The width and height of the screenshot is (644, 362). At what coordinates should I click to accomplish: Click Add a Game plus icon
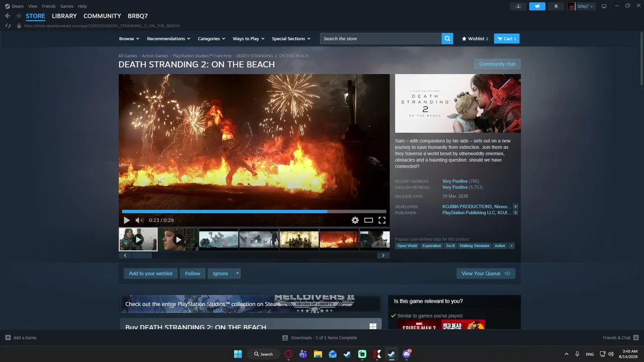tap(8, 338)
